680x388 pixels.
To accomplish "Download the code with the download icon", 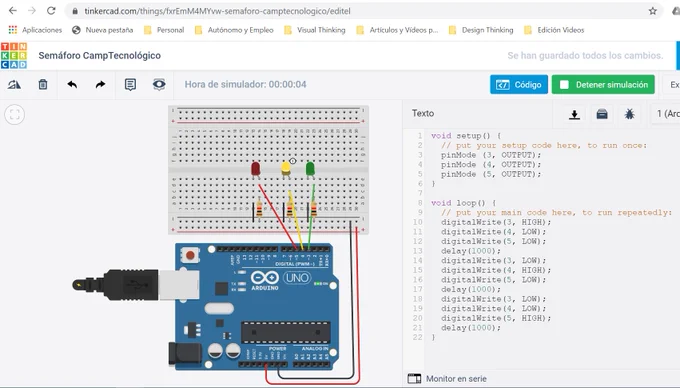I will [575, 114].
